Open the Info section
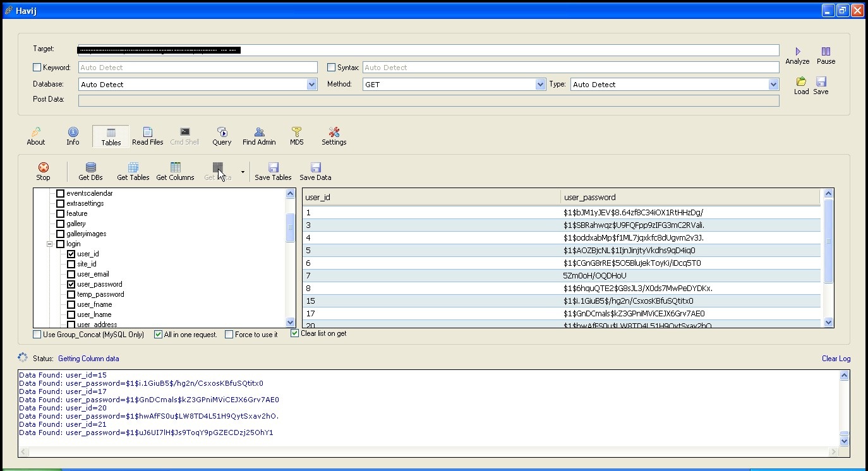868x471 pixels. click(x=73, y=136)
